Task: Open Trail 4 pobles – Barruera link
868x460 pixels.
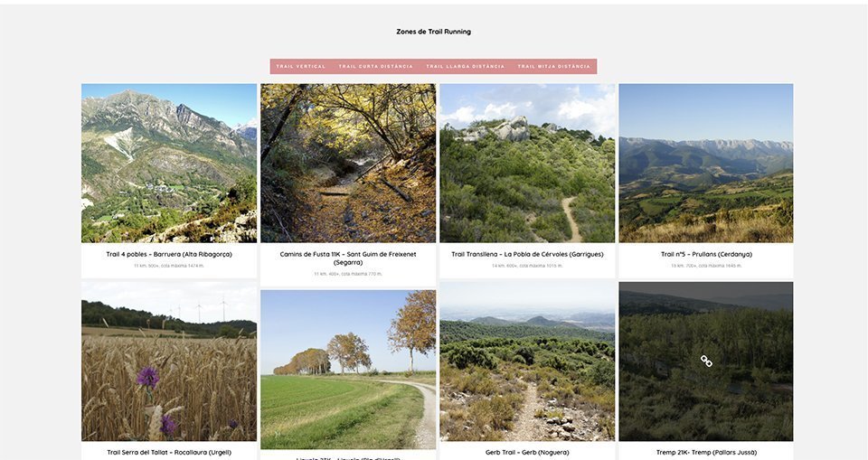Action: tap(169, 255)
